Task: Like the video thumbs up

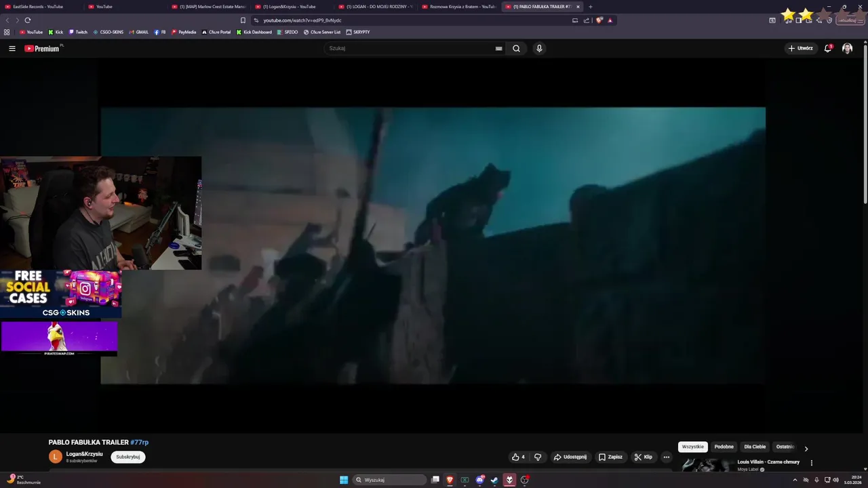Action: [519, 457]
